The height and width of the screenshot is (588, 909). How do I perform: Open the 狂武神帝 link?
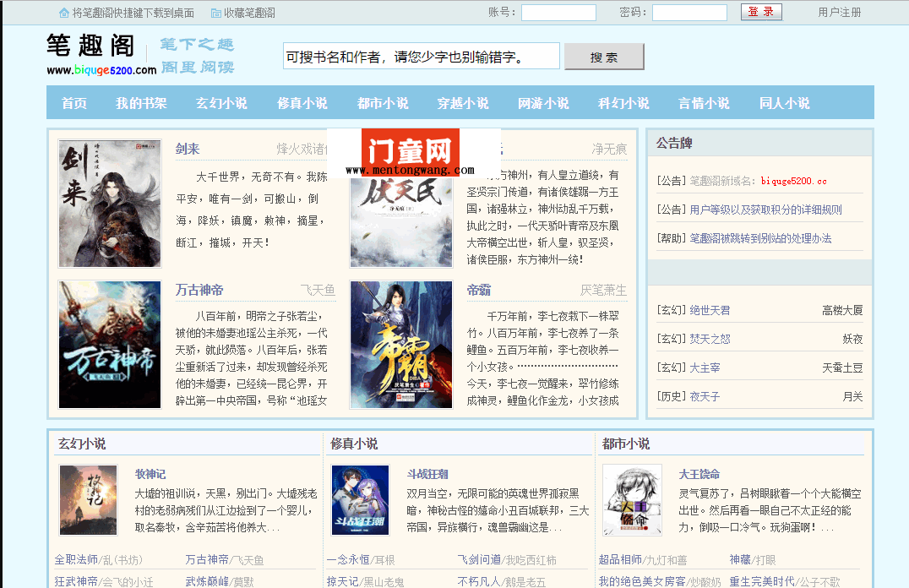coord(76,581)
